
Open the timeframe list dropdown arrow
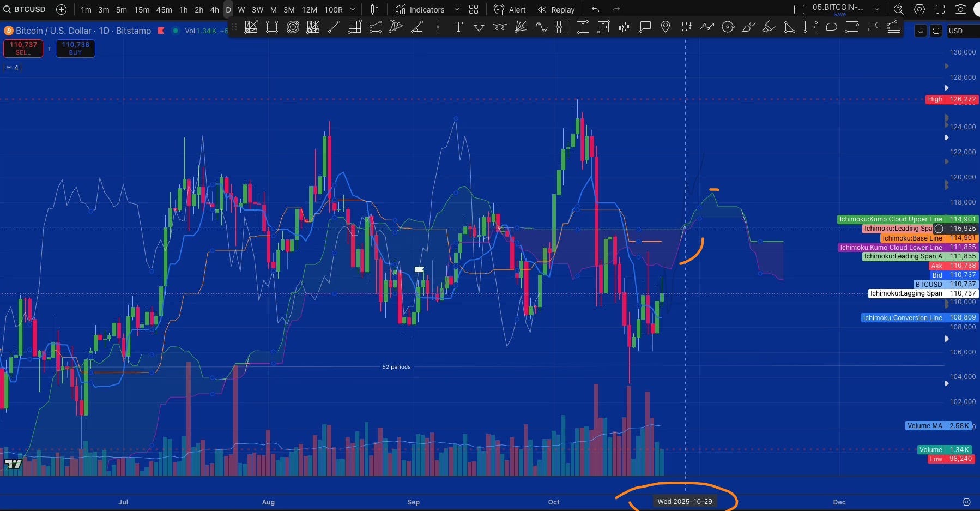(353, 10)
